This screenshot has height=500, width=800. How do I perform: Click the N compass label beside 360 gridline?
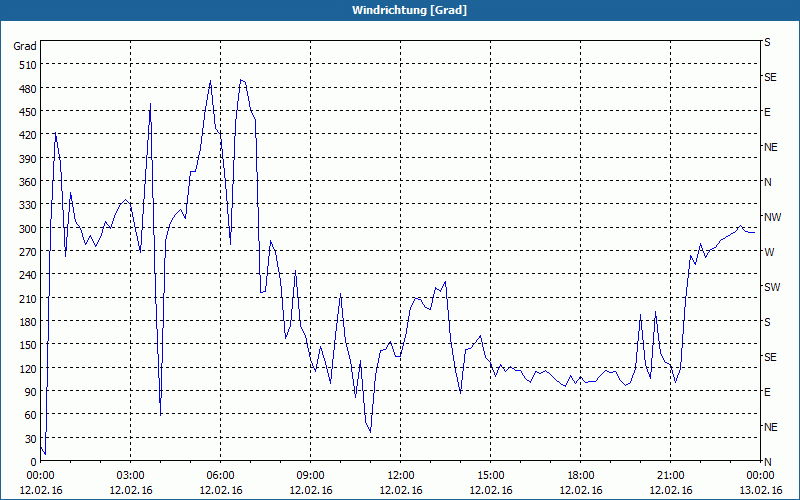pos(767,182)
